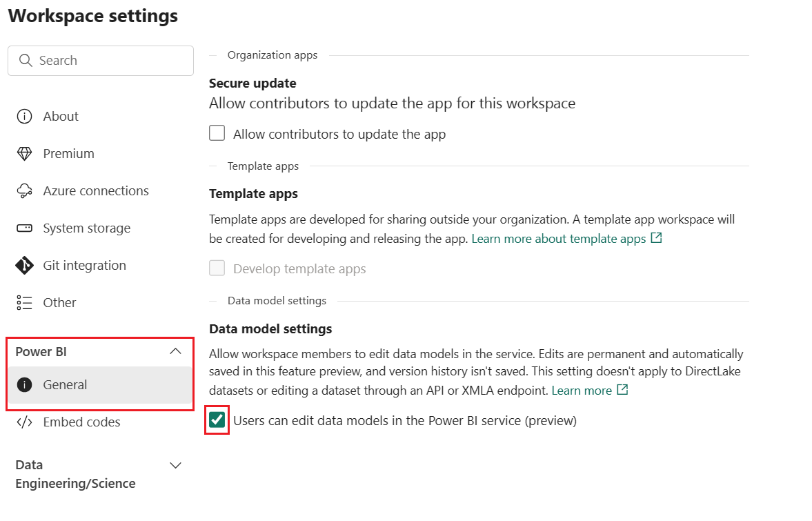812x521 pixels.
Task: Click the magnifier icon in the search box
Action: tap(26, 61)
